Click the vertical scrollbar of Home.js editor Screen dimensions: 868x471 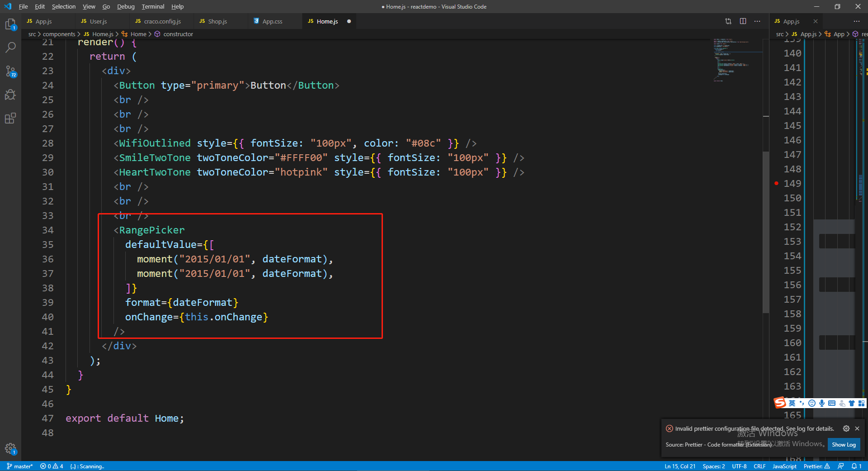tap(766, 232)
